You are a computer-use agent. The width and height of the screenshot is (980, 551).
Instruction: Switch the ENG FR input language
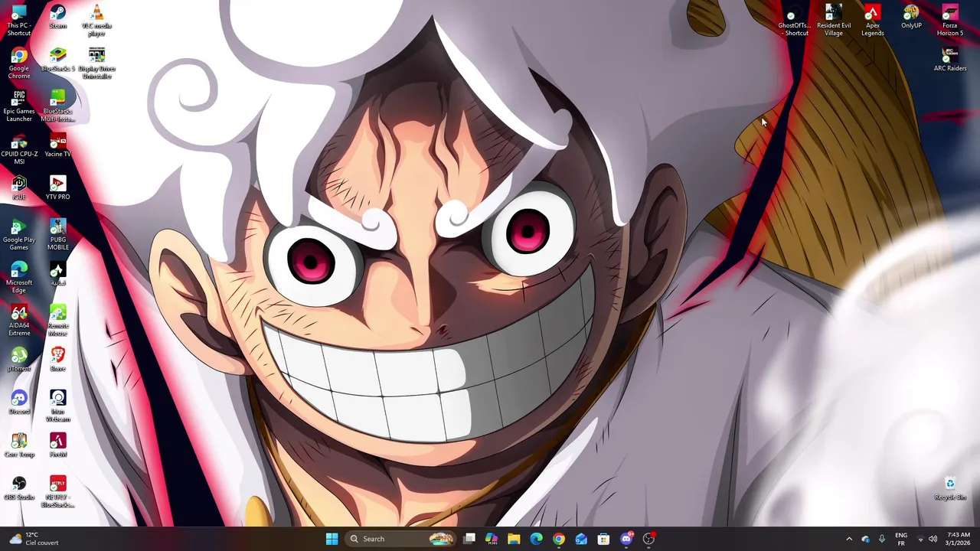[x=901, y=539]
